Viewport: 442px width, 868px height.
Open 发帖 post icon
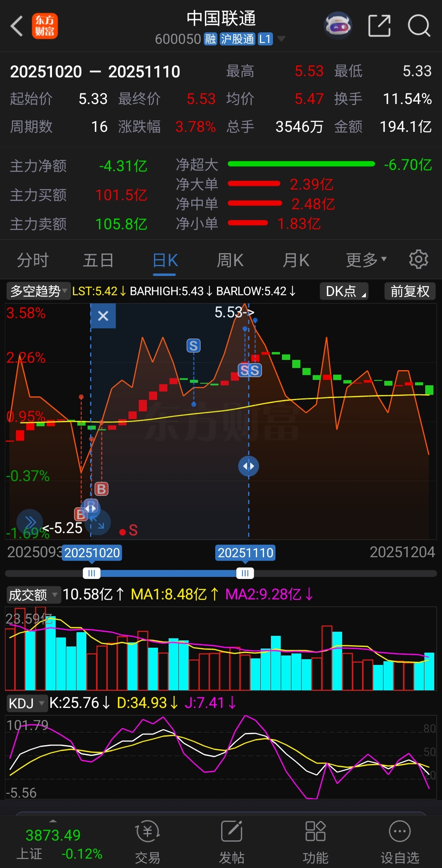pos(232,842)
